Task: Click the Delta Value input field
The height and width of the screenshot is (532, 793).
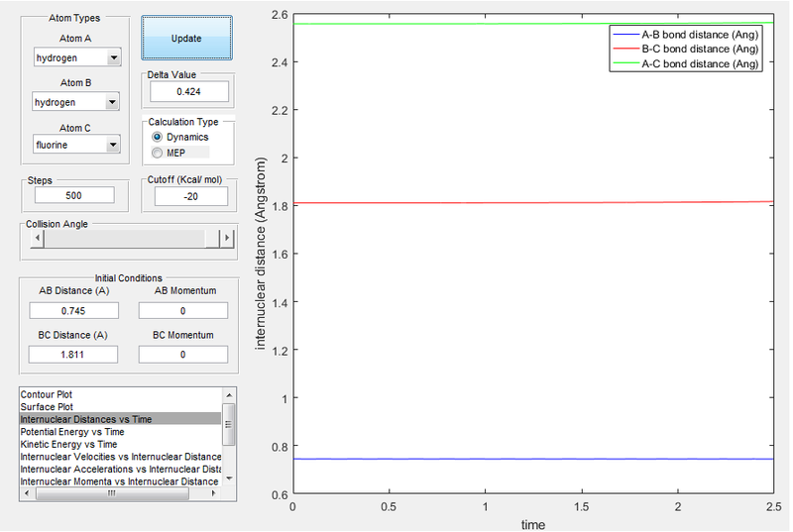Action: 188,92
